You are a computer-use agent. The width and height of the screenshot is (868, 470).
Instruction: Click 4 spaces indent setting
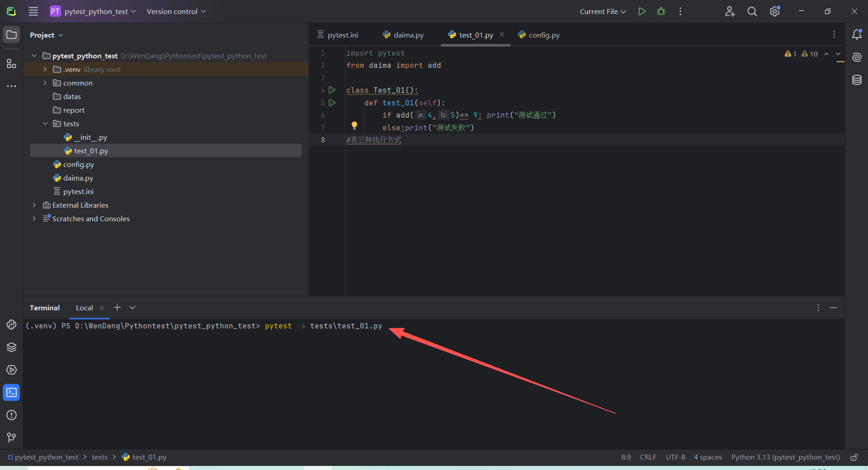(x=708, y=457)
